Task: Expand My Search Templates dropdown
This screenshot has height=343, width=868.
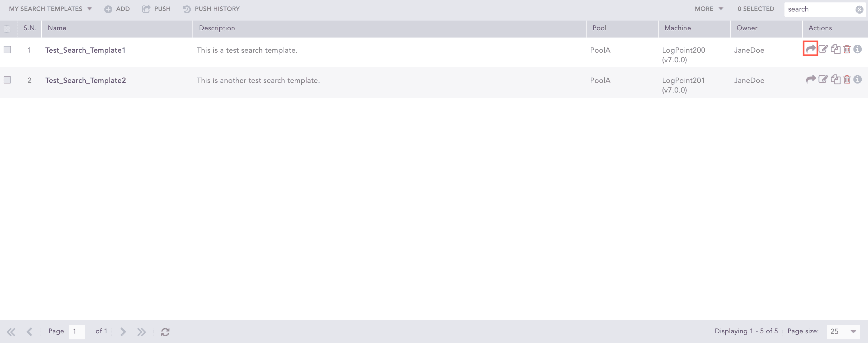Action: pos(50,9)
